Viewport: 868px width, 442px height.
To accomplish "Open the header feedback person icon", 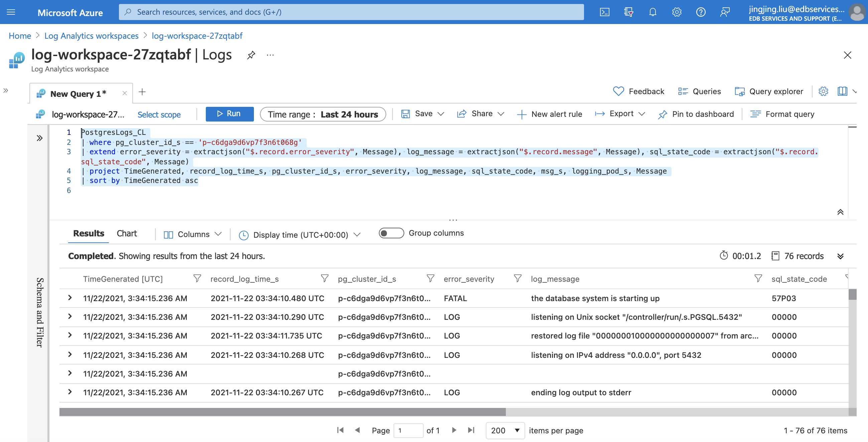I will point(725,12).
